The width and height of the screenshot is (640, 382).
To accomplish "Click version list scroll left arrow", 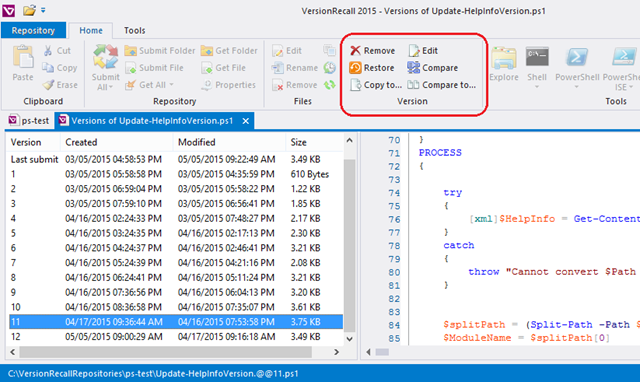I will pyautogui.click(x=13, y=351).
